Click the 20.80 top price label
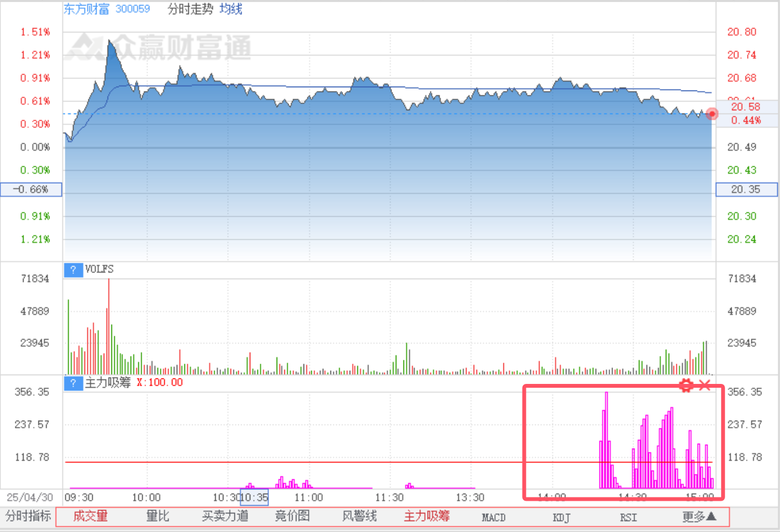Viewport: 780px width, 532px height. [742, 32]
